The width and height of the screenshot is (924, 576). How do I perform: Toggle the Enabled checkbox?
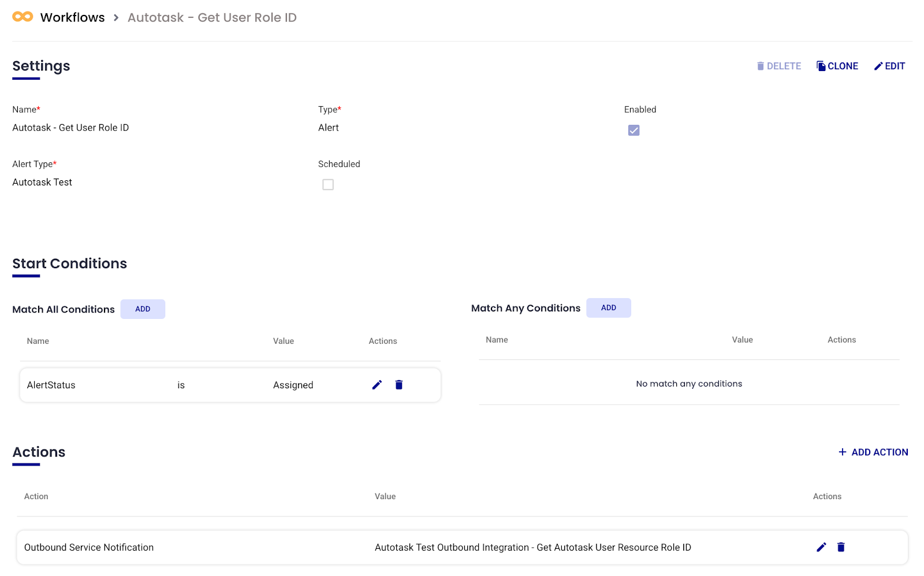coord(634,131)
